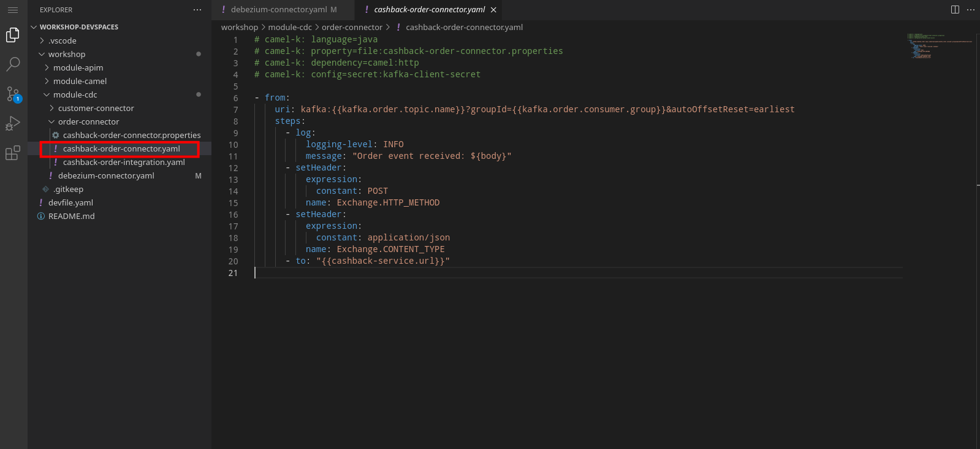This screenshot has height=449, width=980.
Task: Click the module-cdc breadcrumb segment
Action: tap(290, 27)
